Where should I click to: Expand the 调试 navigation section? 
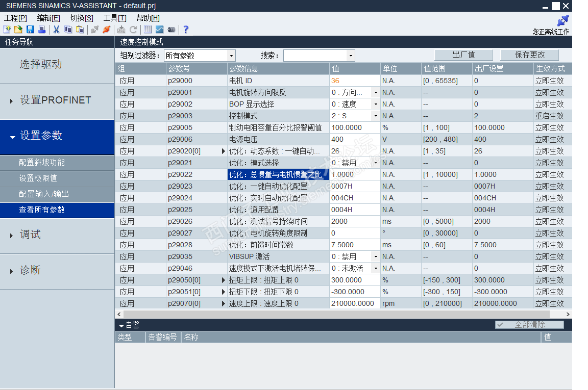click(x=11, y=236)
